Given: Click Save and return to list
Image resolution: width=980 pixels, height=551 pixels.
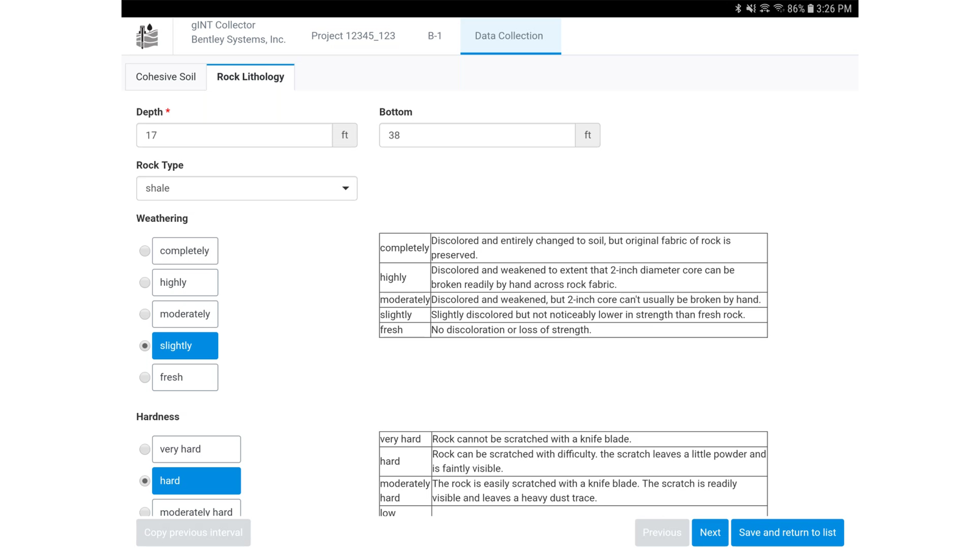Looking at the screenshot, I should tap(787, 533).
